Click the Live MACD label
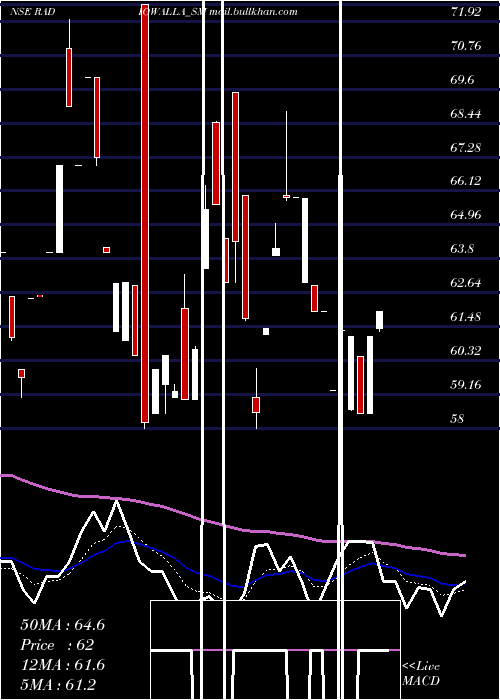 coord(421,673)
